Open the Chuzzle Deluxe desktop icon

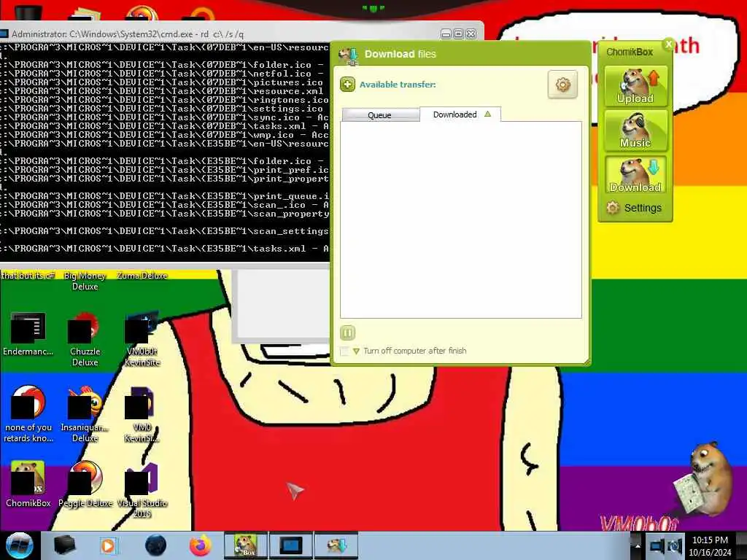coord(85,338)
